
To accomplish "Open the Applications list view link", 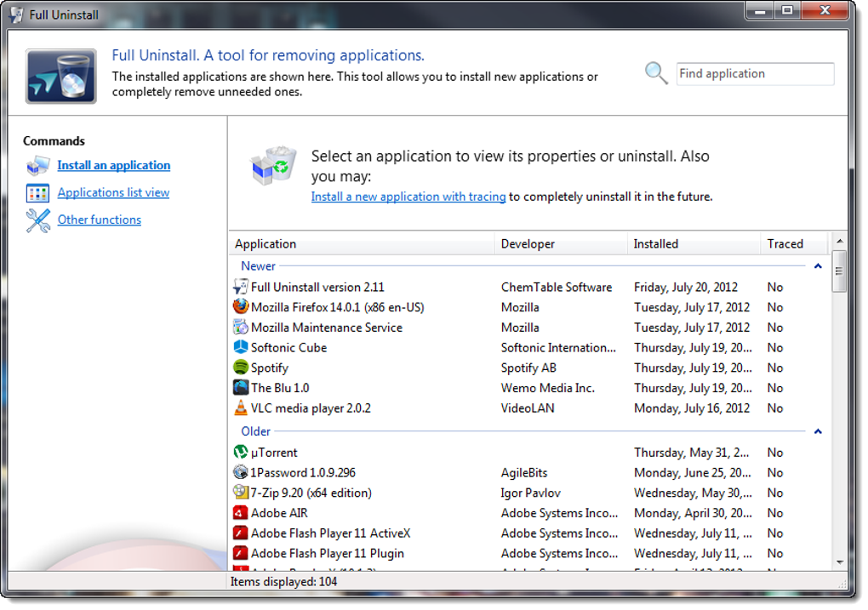I will click(113, 192).
